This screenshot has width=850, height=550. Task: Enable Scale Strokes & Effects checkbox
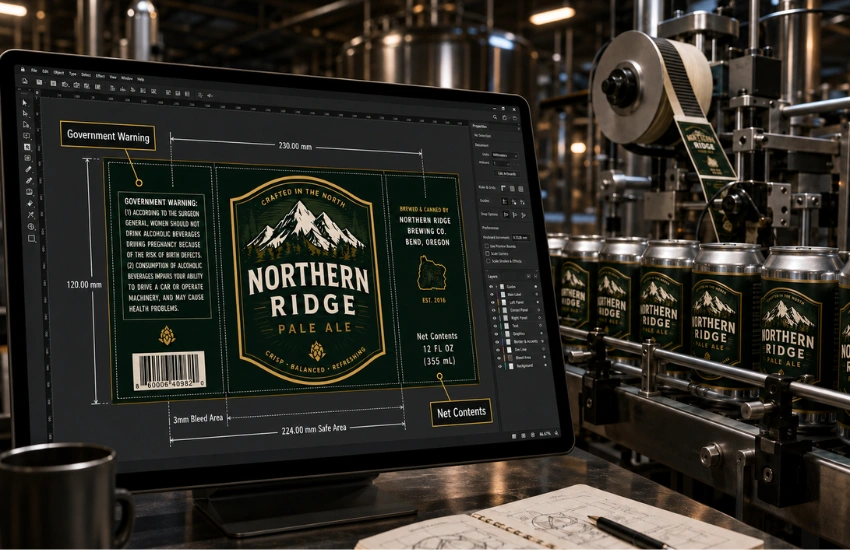(488, 261)
